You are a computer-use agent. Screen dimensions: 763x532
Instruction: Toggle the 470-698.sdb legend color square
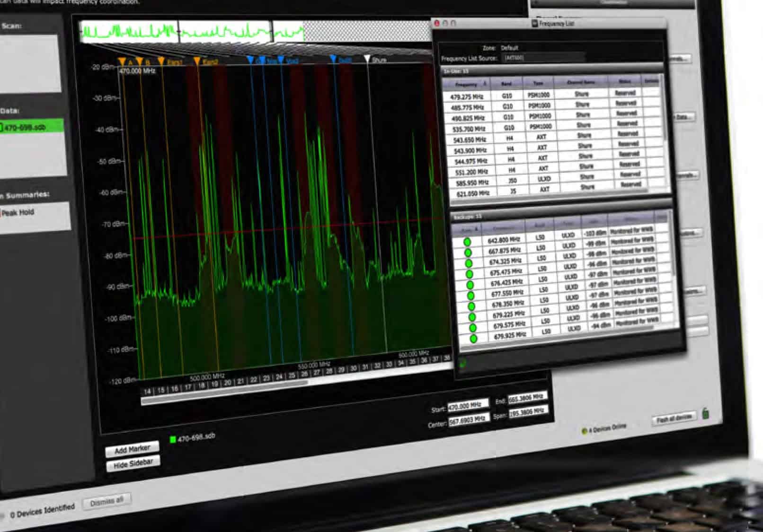173,439
